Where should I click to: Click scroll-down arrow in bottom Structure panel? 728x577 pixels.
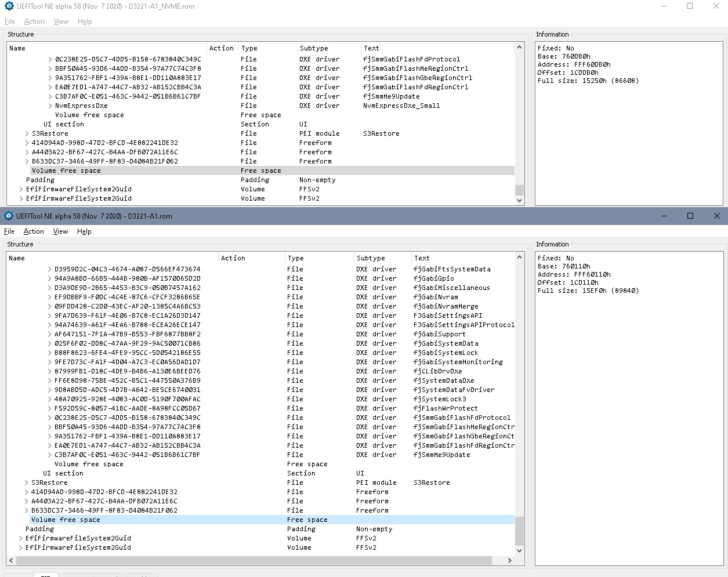coord(519,550)
